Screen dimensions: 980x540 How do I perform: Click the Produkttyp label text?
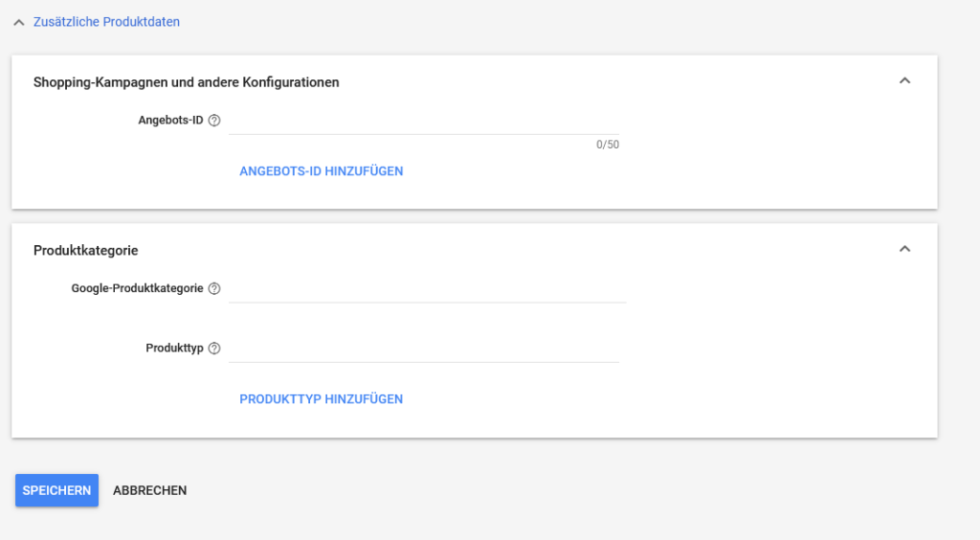pos(173,349)
